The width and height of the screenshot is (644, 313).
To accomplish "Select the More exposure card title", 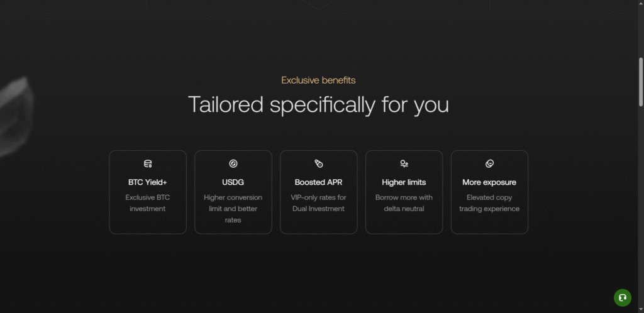I will click(x=489, y=182).
